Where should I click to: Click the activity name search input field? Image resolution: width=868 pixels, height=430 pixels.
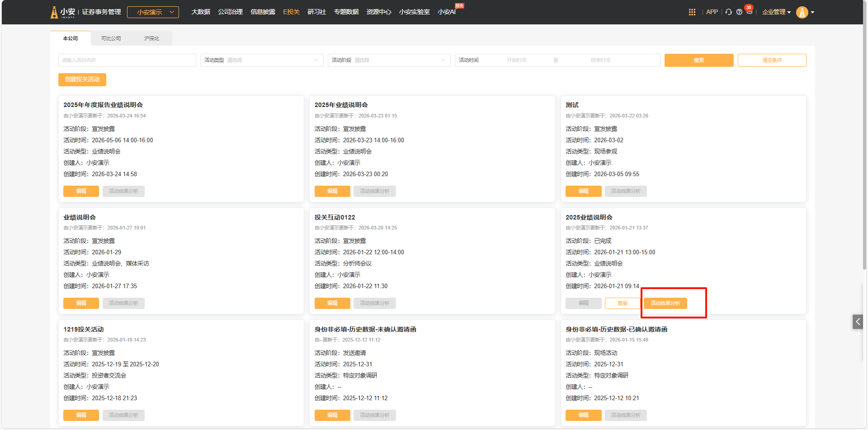click(x=127, y=60)
